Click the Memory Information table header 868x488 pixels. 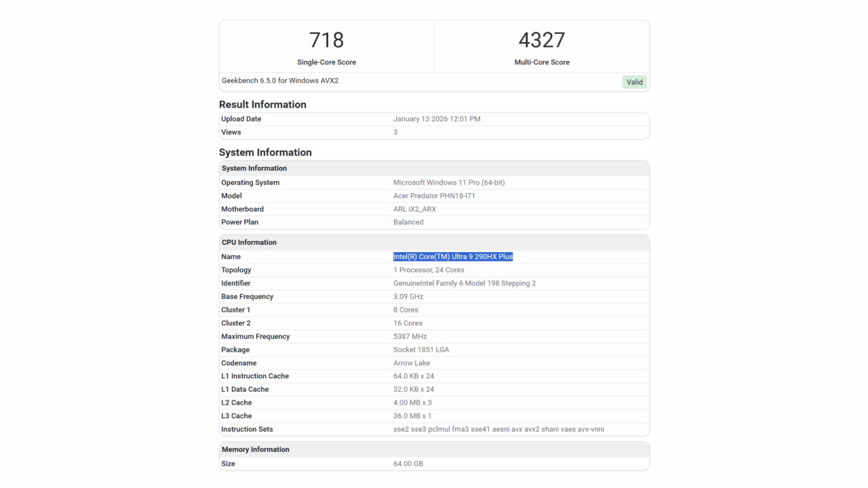pos(255,449)
